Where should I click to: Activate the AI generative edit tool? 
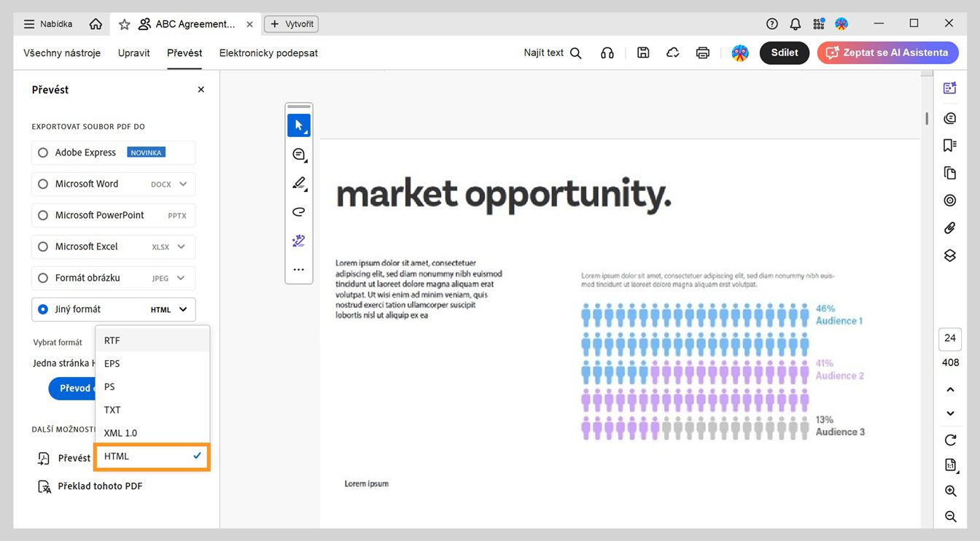pos(298,240)
